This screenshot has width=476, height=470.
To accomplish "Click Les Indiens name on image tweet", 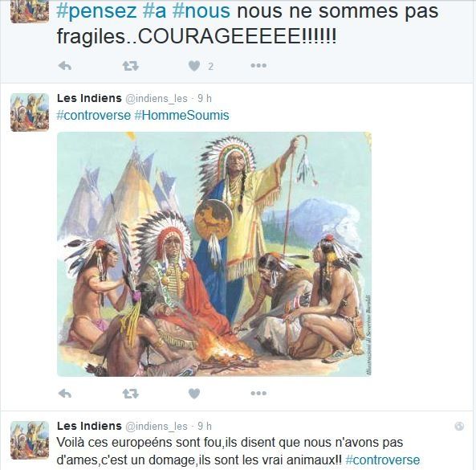I will (x=89, y=98).
